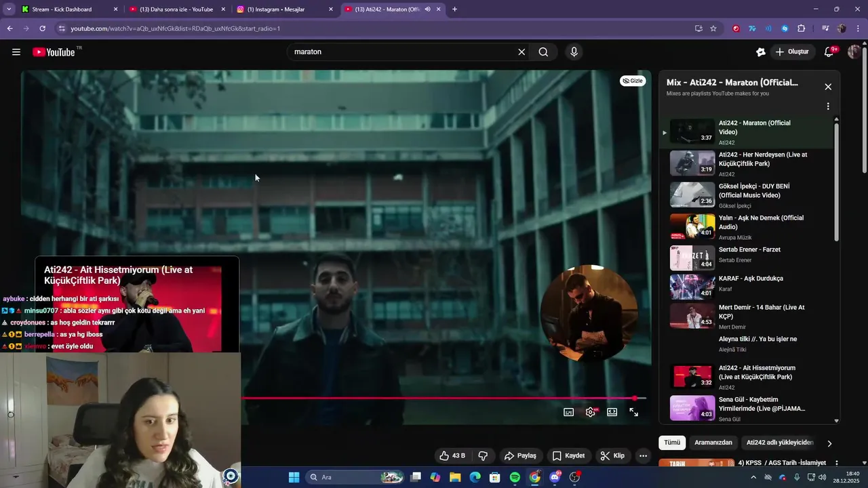Enter fullscreen on the video player
Viewport: 868px width, 488px height.
(x=634, y=412)
